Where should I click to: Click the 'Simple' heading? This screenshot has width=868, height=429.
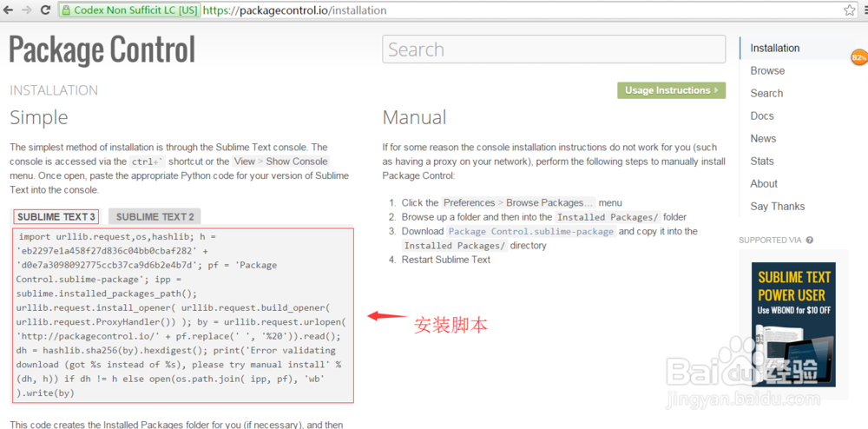(x=39, y=117)
